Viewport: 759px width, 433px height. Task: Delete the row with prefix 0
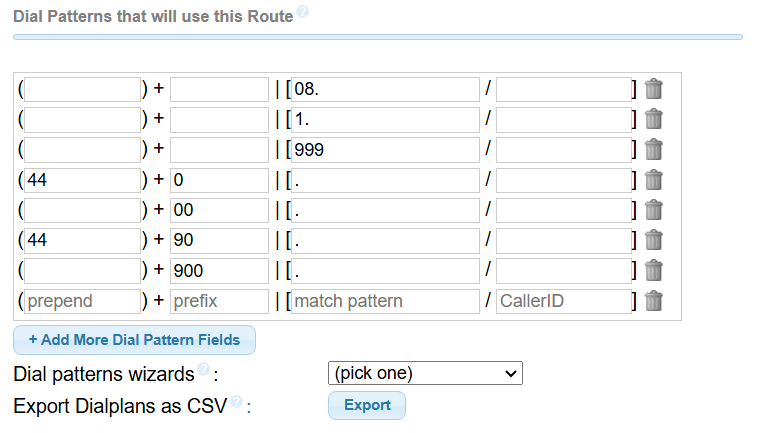[654, 180]
